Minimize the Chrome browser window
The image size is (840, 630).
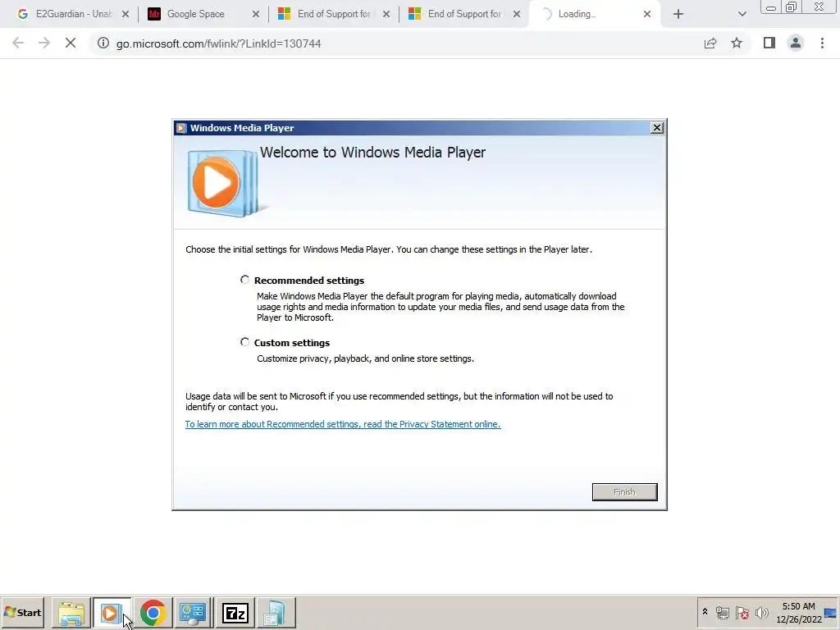pos(770,7)
